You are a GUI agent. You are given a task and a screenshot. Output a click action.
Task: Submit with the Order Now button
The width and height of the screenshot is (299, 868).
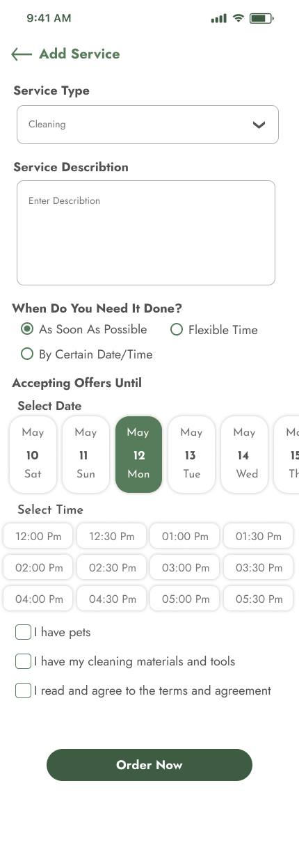pos(149,765)
